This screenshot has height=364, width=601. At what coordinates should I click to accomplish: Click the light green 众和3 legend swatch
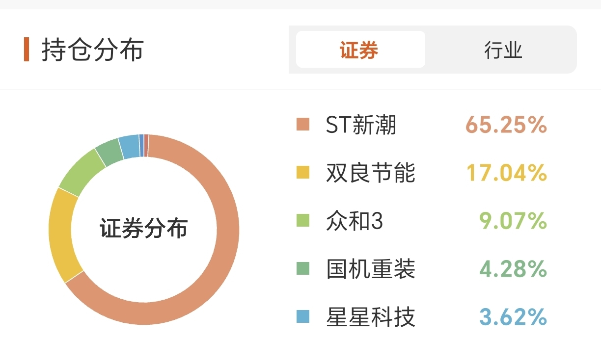303,221
